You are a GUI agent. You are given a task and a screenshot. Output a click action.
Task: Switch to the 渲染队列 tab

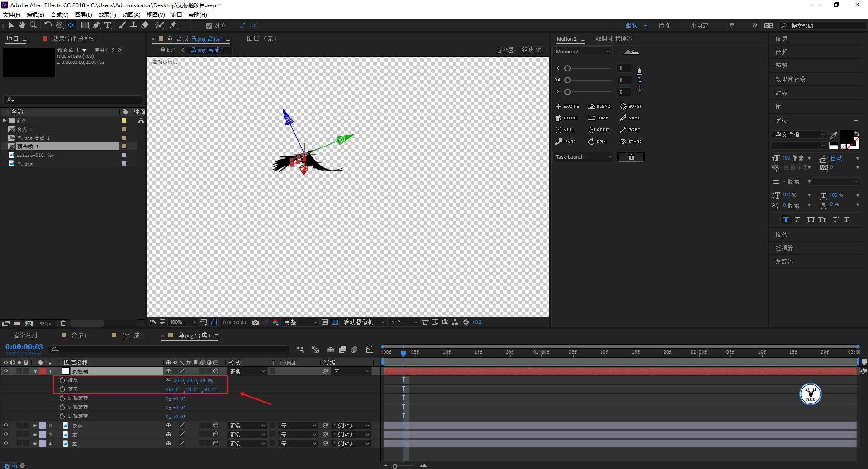(25, 336)
